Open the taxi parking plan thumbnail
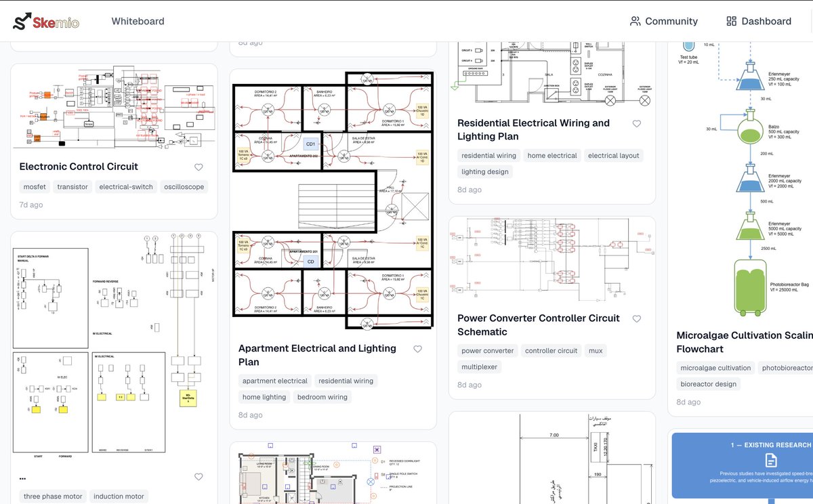Viewport: 813px width, 504px height. (552, 458)
